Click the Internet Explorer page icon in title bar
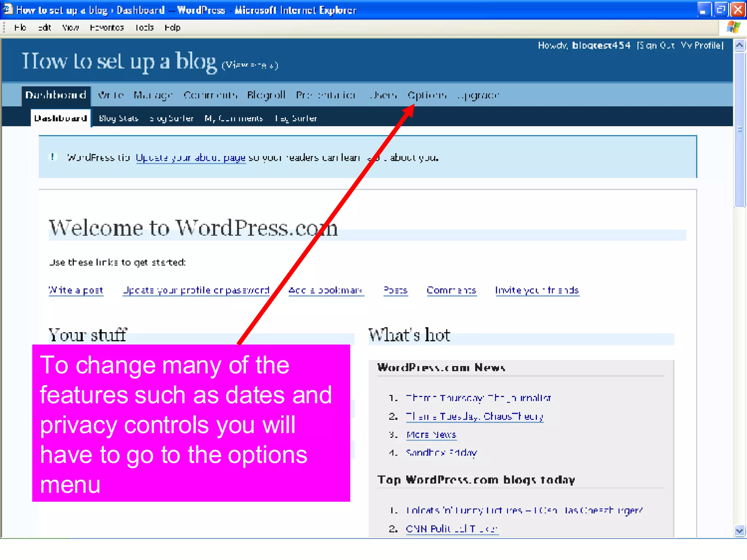Image resolution: width=747 pixels, height=560 pixels. [x=8, y=9]
